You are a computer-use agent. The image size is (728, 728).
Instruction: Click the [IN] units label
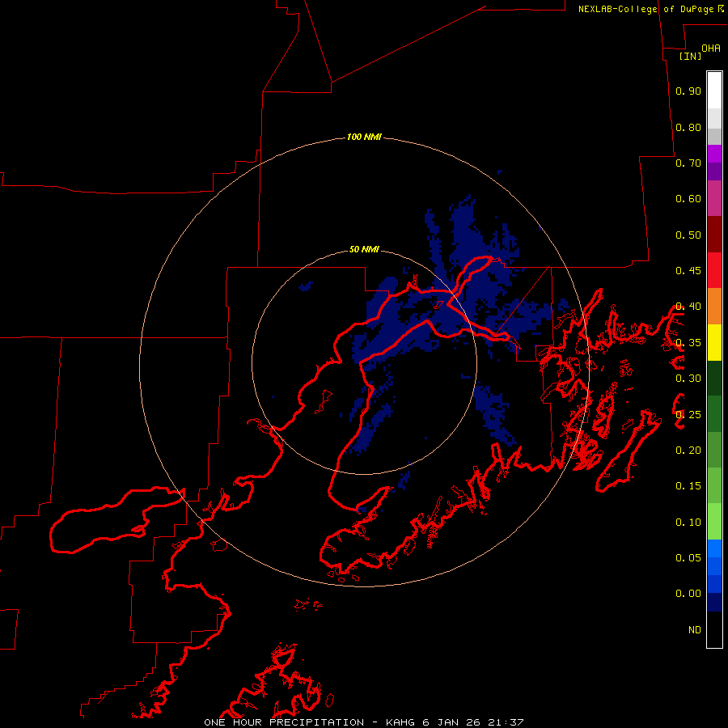click(x=691, y=56)
